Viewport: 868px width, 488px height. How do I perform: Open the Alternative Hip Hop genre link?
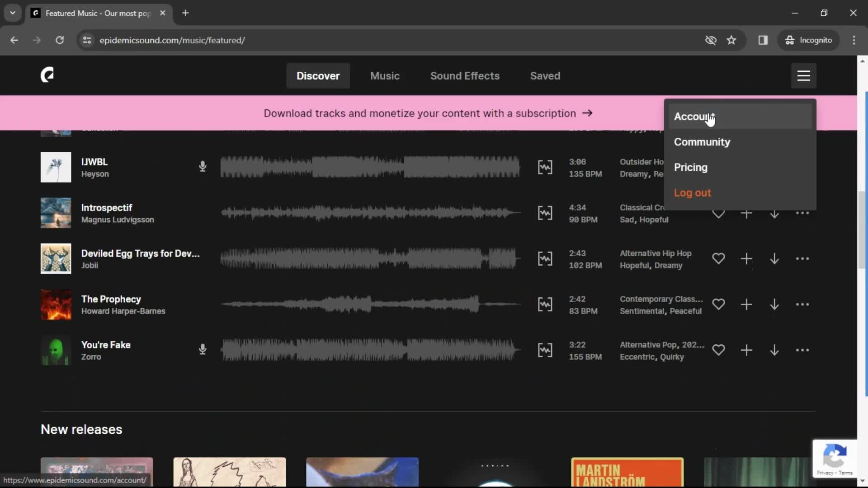pos(656,253)
